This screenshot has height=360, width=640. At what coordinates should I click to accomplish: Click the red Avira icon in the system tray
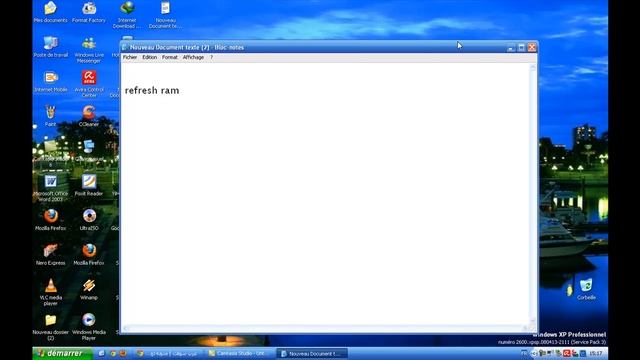[x=567, y=353]
